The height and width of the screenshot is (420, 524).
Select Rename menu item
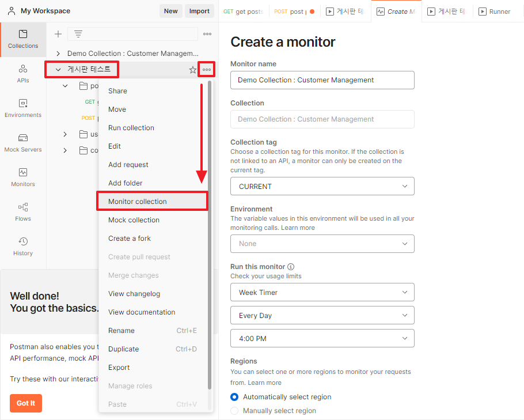pos(153,330)
